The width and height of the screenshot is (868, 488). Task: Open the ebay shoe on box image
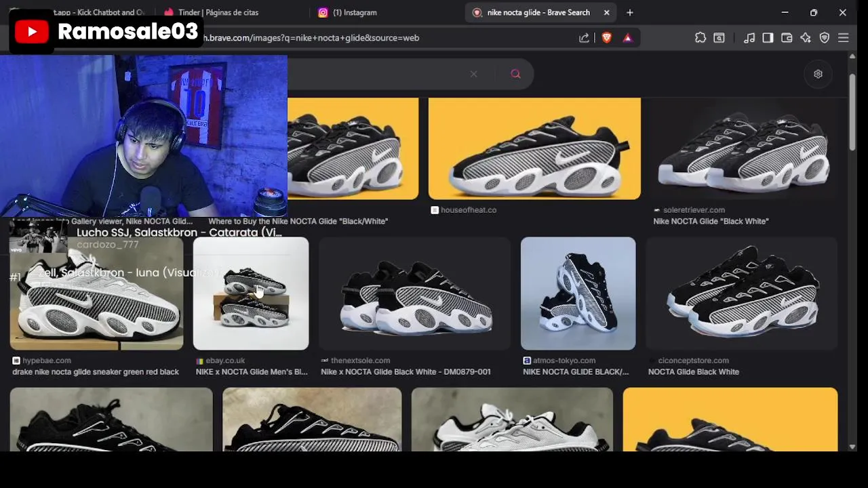pos(251,293)
